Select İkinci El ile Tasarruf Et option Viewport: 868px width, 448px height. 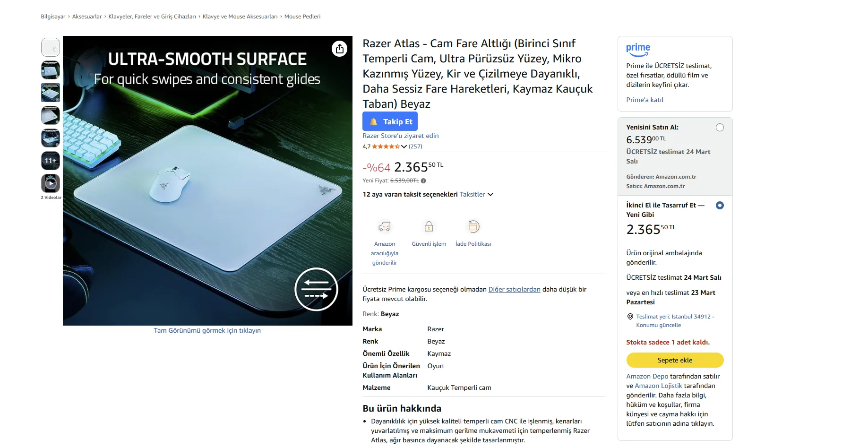720,206
